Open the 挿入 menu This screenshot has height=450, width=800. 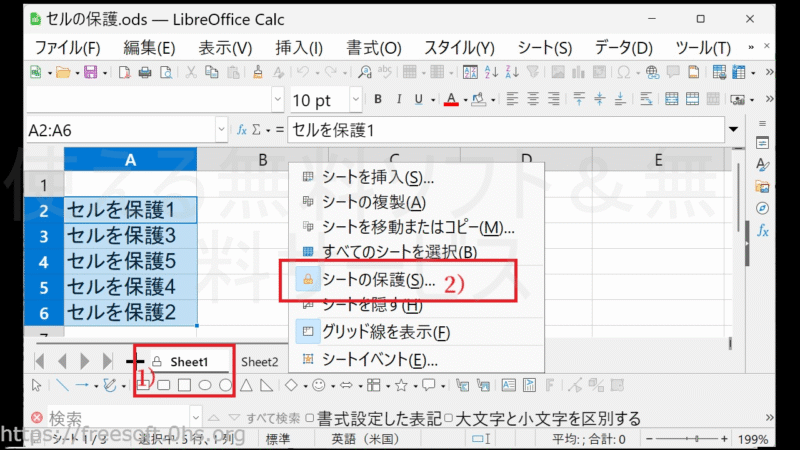[298, 47]
